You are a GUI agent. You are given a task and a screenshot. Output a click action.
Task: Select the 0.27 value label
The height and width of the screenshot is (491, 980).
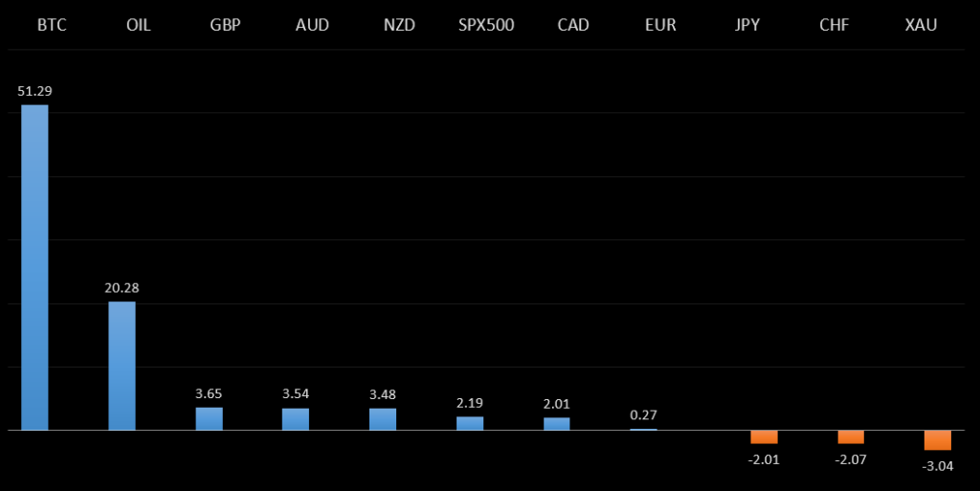click(x=643, y=415)
